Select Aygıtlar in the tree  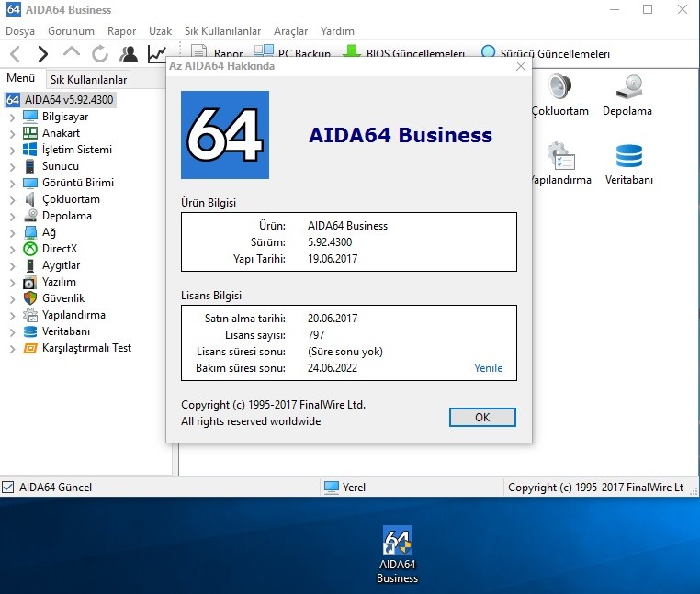click(61, 265)
